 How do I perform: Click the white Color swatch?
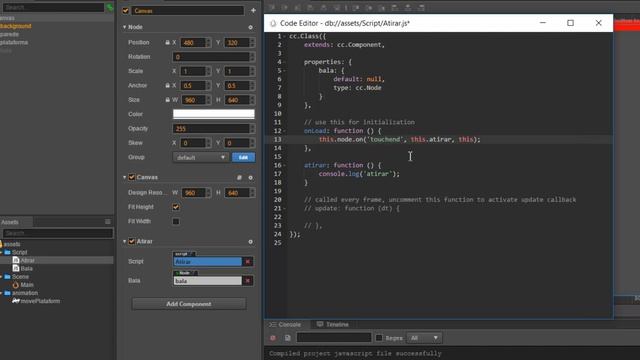tap(214, 114)
